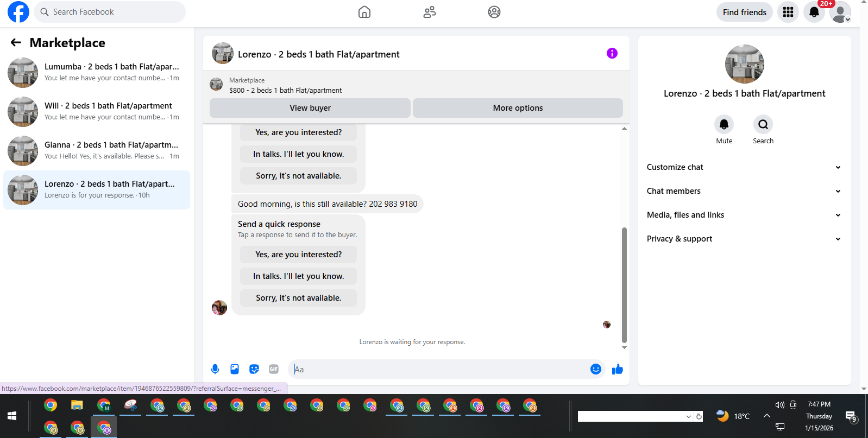This screenshot has height=438, width=868.
Task: Click the chat scrollbar thumb
Action: [624, 285]
